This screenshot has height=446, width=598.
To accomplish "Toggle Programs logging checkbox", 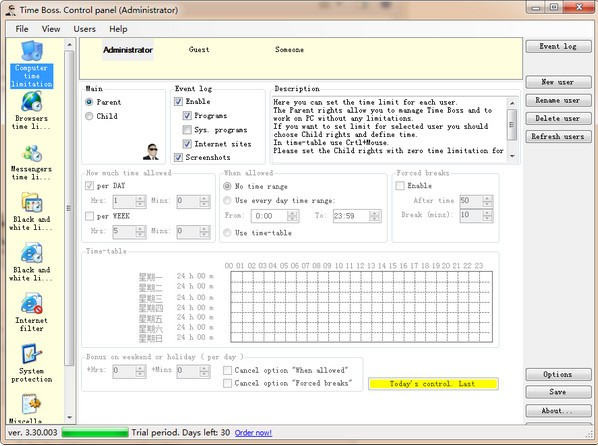I will point(187,116).
